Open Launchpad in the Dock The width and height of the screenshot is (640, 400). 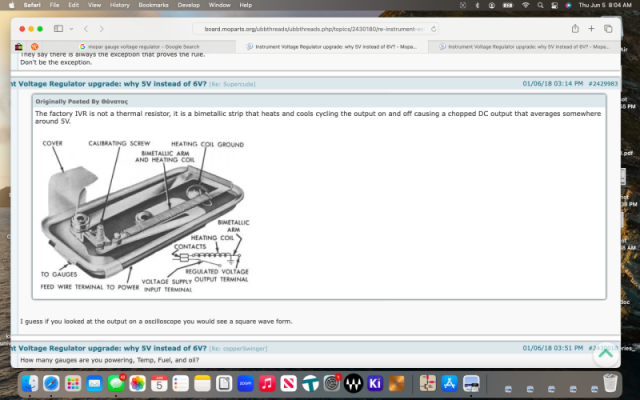[73, 384]
